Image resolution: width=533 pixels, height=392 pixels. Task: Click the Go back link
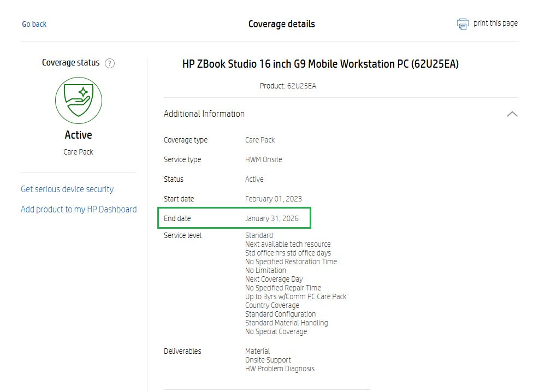click(x=34, y=24)
